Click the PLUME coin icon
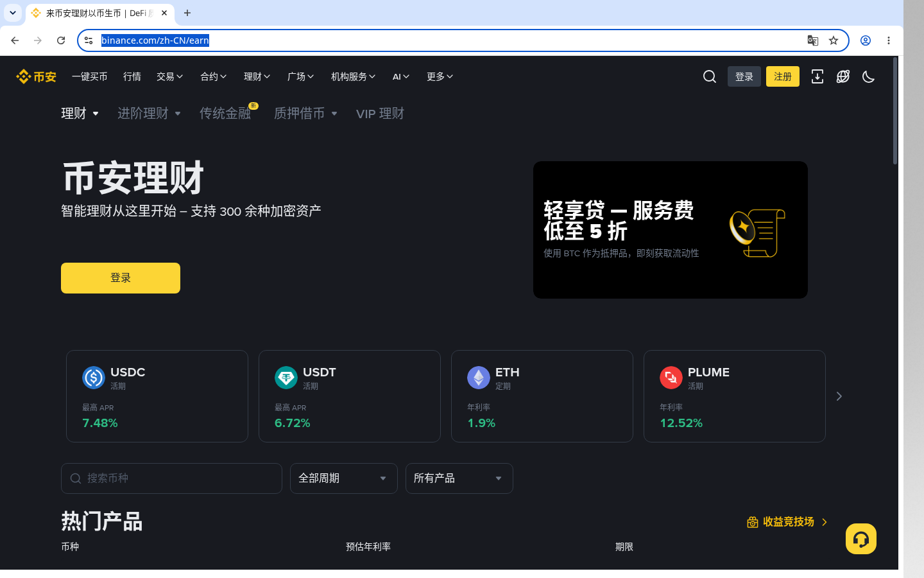 coord(671,378)
